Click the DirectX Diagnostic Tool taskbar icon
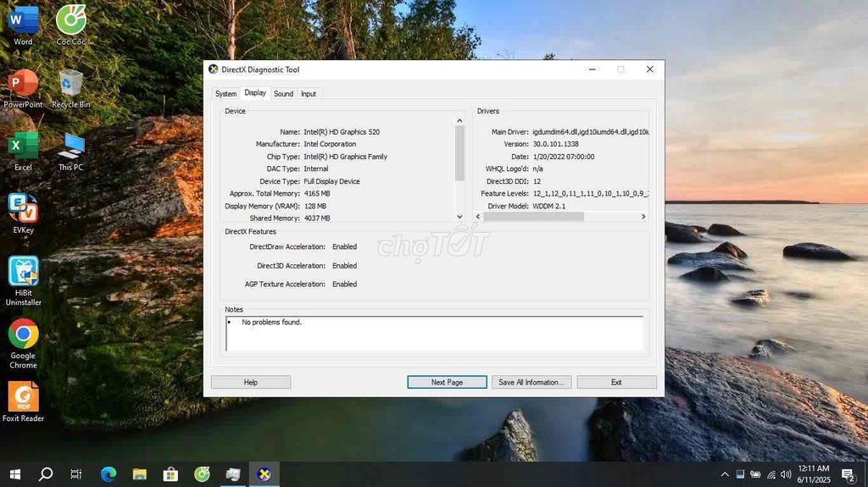Screen dimensions: 868x487 point(264,474)
